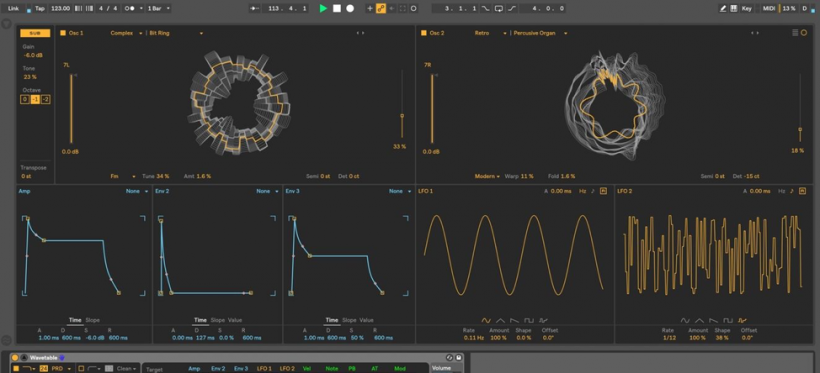This screenshot has height=373, width=820.
Task: Click the Key map mode button
Action: pyautogui.click(x=746, y=8)
